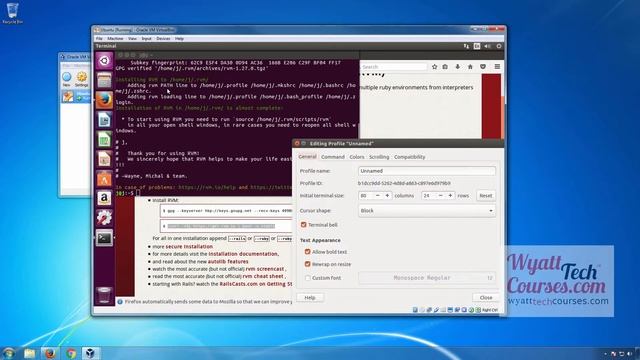
Task: Open the rvm cheat sheet link
Action: pos(263,276)
